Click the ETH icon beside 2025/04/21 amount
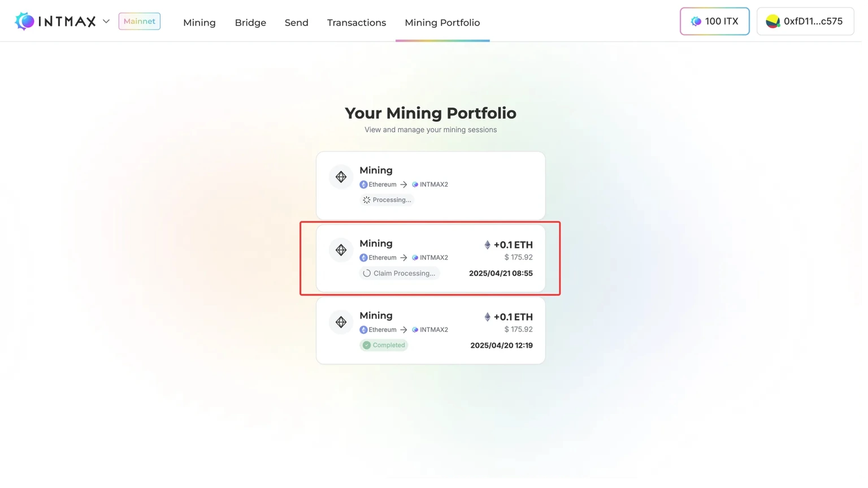The image size is (868, 488). coord(487,245)
